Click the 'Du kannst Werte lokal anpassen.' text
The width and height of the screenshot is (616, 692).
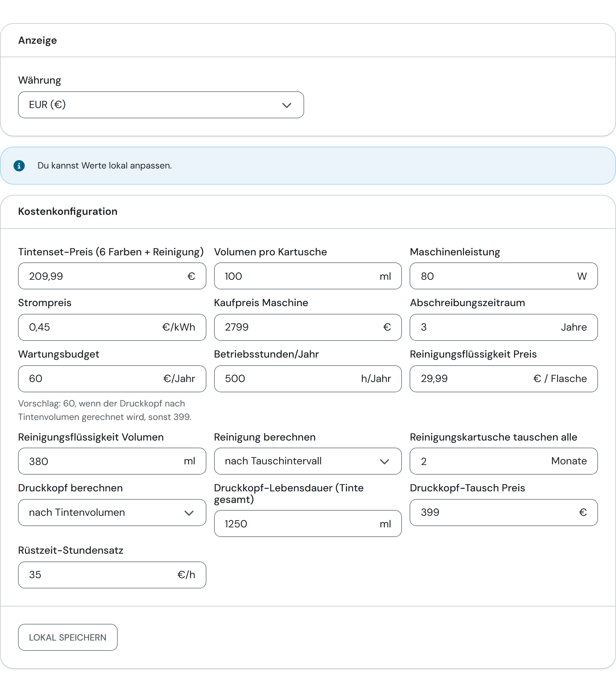(x=104, y=166)
